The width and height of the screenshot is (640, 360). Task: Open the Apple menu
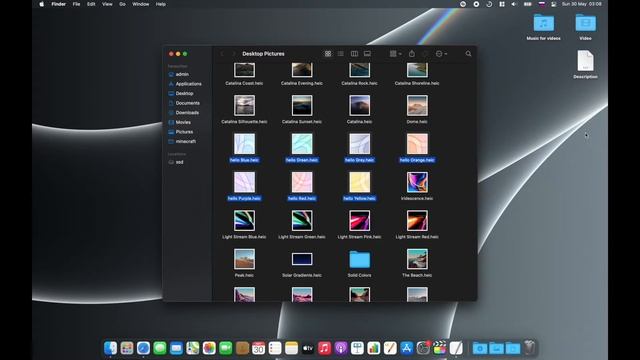click(41, 4)
